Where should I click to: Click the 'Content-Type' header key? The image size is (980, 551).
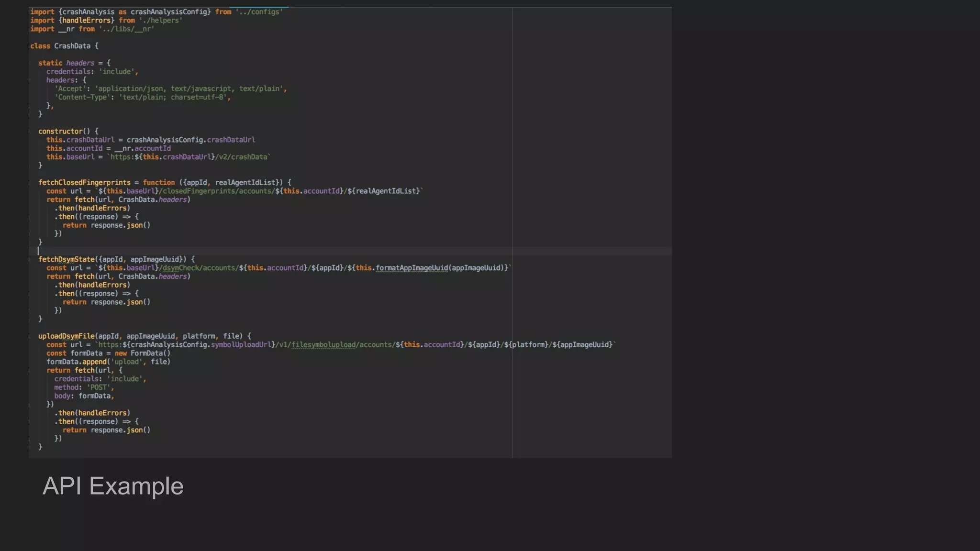click(82, 98)
